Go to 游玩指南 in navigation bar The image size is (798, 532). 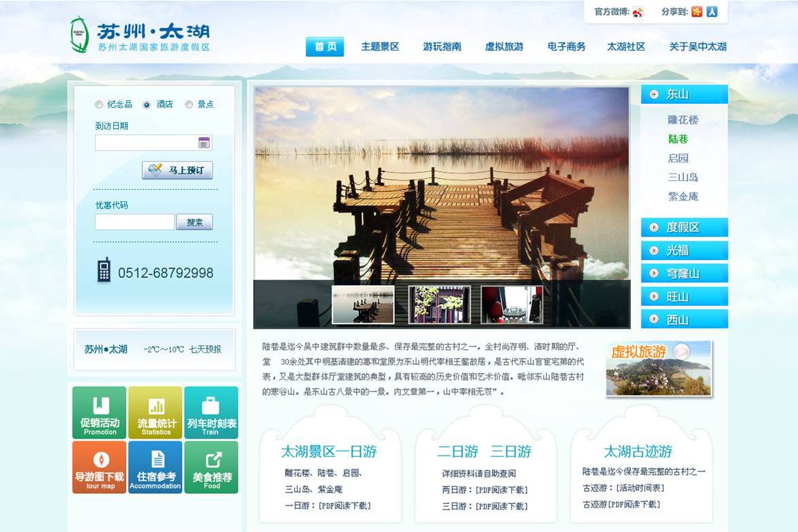click(442, 47)
